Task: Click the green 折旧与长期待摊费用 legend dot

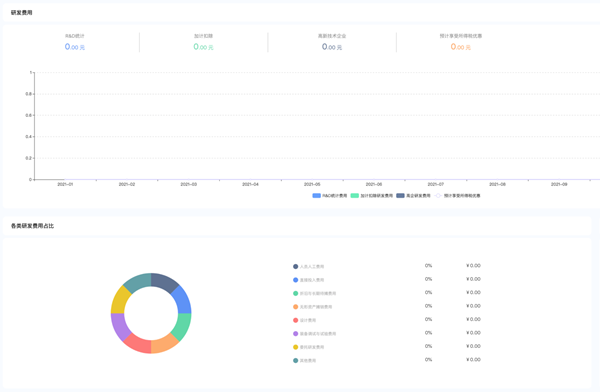Action: click(x=295, y=293)
